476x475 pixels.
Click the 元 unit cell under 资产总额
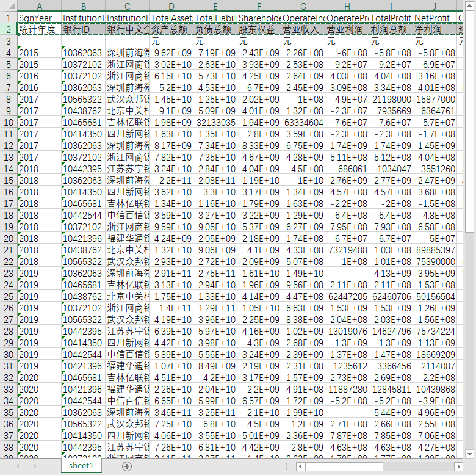[171, 41]
